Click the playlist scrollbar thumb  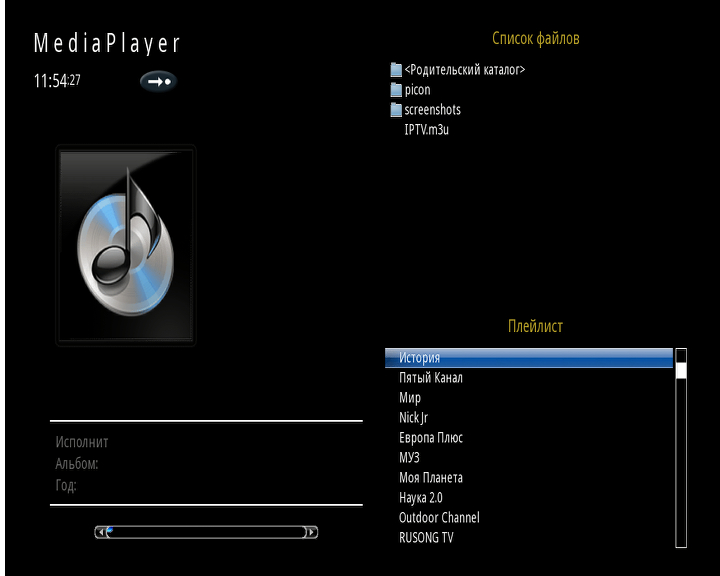click(x=681, y=370)
